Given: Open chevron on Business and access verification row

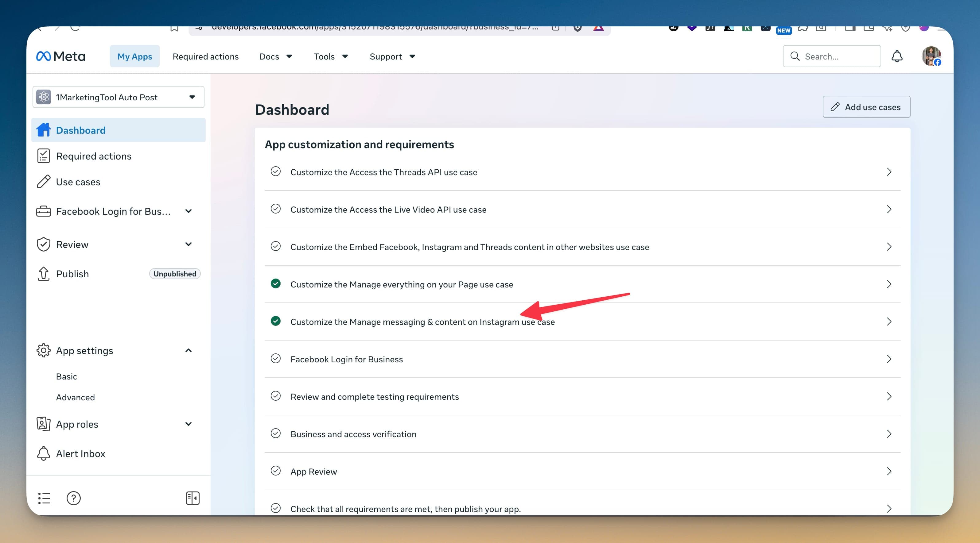Looking at the screenshot, I should [x=889, y=434].
